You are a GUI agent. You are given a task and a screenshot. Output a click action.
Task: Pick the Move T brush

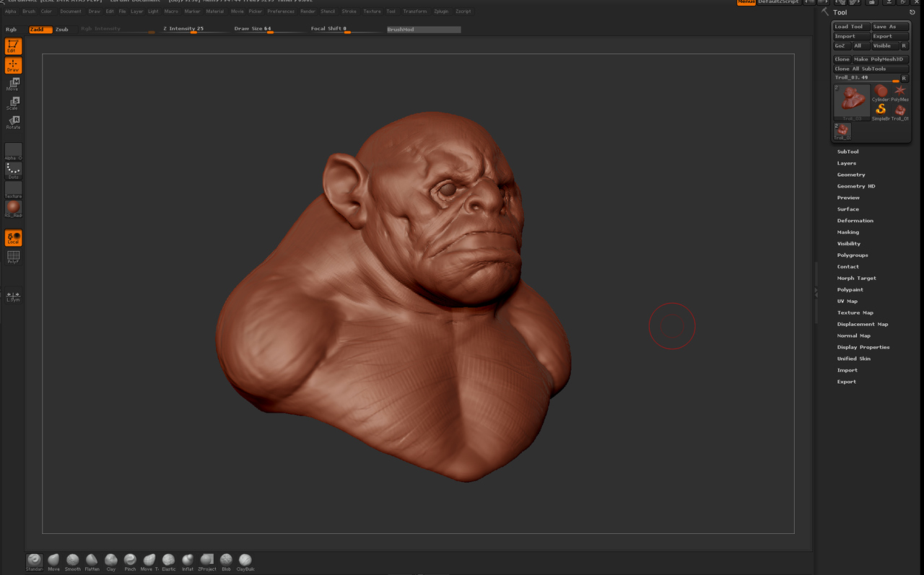[x=149, y=561]
